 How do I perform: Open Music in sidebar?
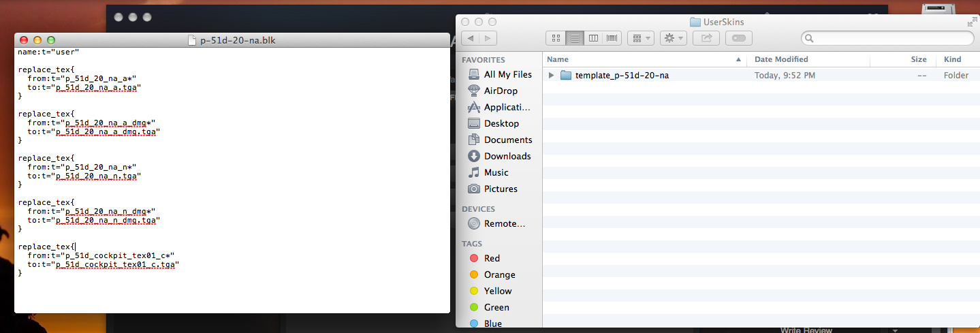pos(488,172)
